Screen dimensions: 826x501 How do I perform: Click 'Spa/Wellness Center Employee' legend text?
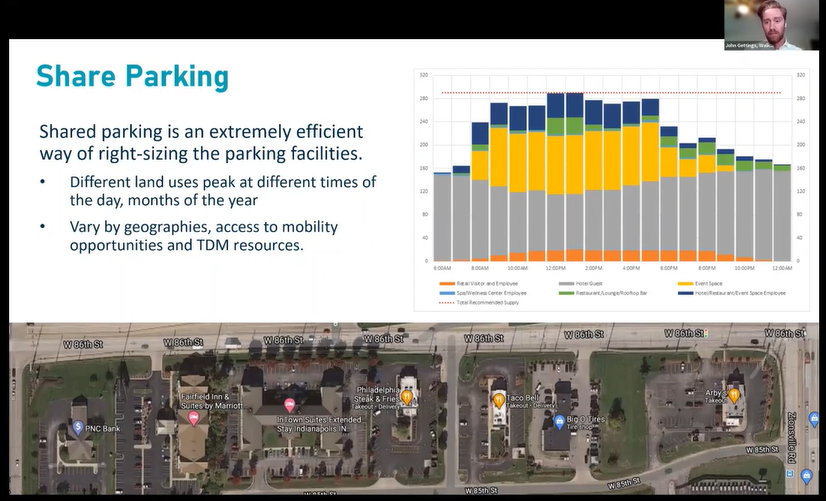(491, 293)
